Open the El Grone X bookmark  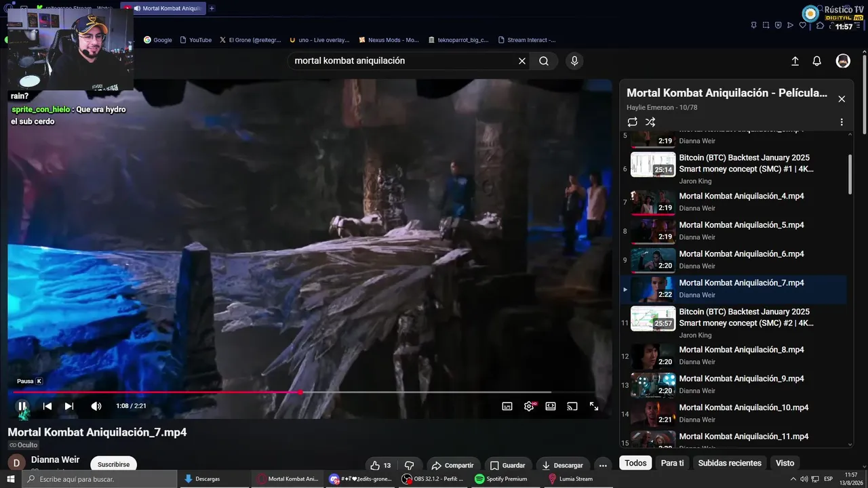[250, 40]
